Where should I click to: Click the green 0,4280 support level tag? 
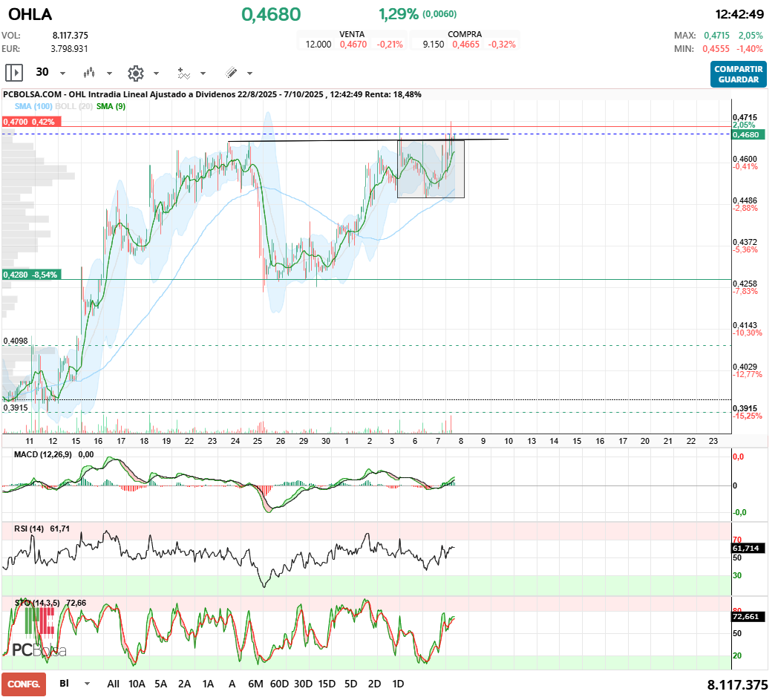pos(31,275)
